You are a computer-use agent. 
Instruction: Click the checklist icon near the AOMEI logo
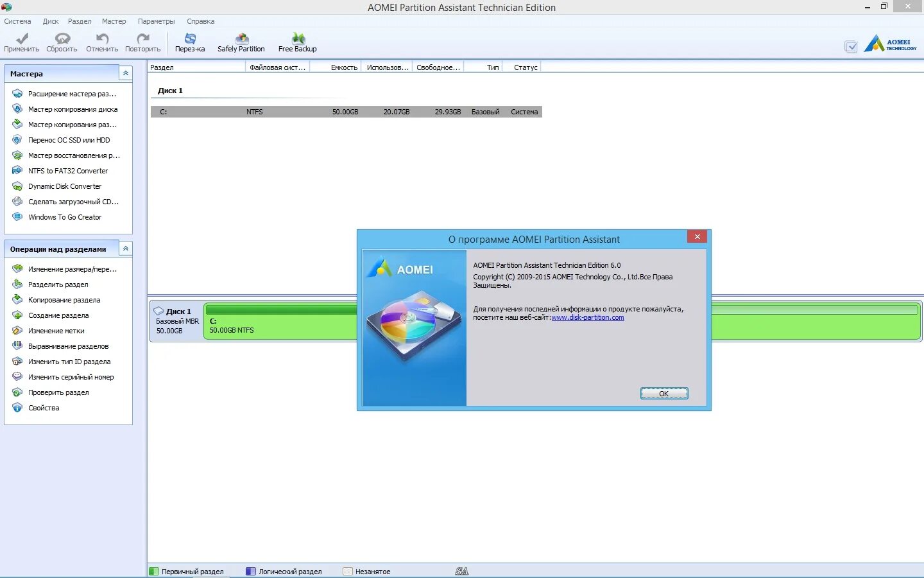(x=851, y=46)
